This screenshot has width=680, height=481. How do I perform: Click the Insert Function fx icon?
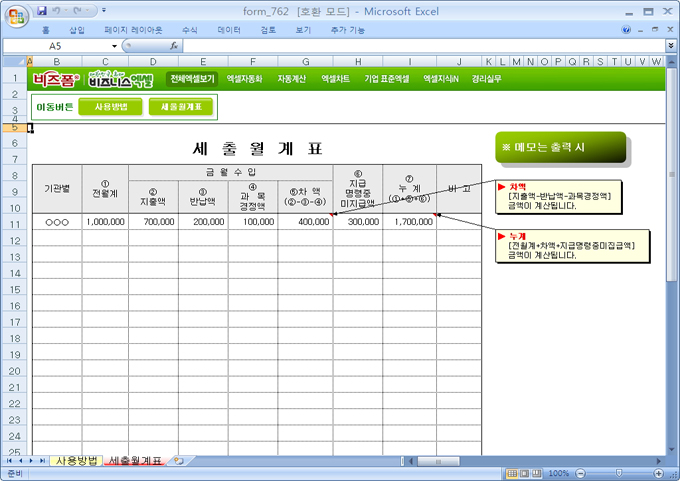[x=174, y=46]
